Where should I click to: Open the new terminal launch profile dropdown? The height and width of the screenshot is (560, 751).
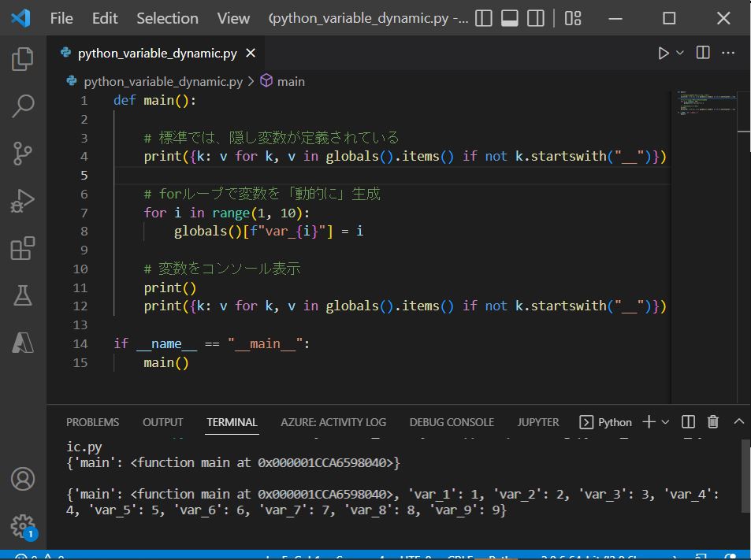pos(665,422)
